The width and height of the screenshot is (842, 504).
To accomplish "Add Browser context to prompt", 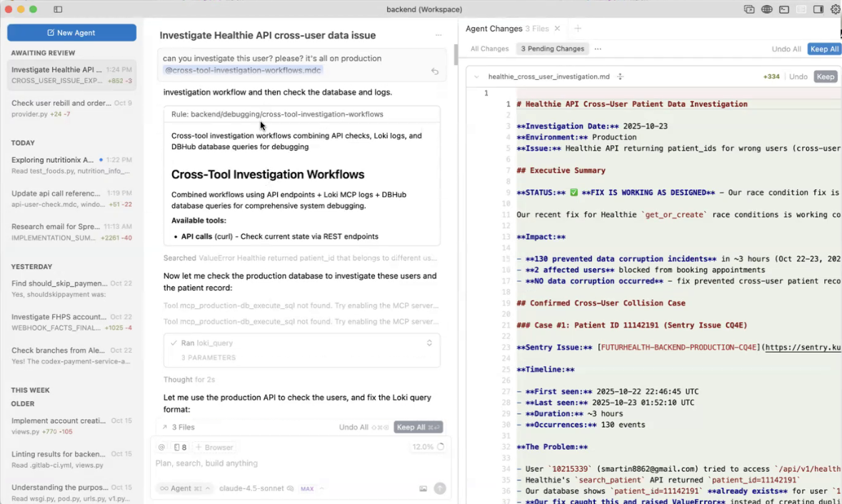I will pos(214,447).
